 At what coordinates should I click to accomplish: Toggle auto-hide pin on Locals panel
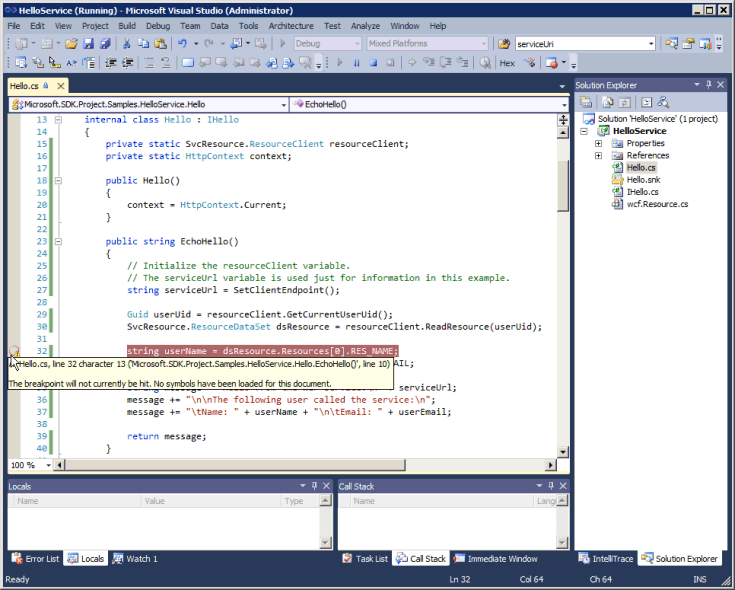[x=314, y=486]
